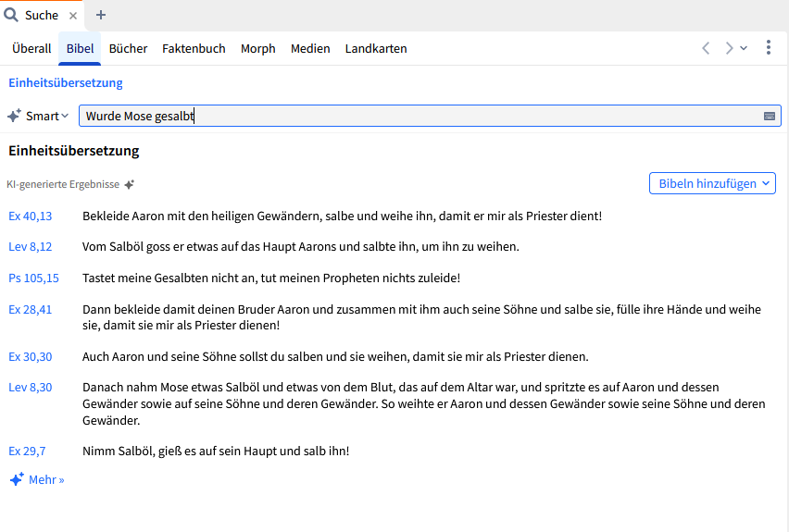The height and width of the screenshot is (532, 789).
Task: Open the Lev 8,30 reference
Action: coord(31,388)
